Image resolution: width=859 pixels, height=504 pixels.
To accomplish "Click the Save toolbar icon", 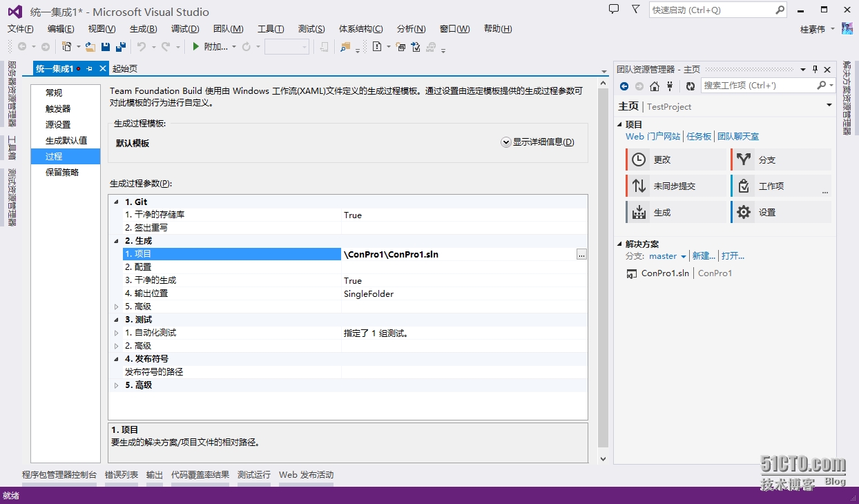I will pyautogui.click(x=106, y=47).
